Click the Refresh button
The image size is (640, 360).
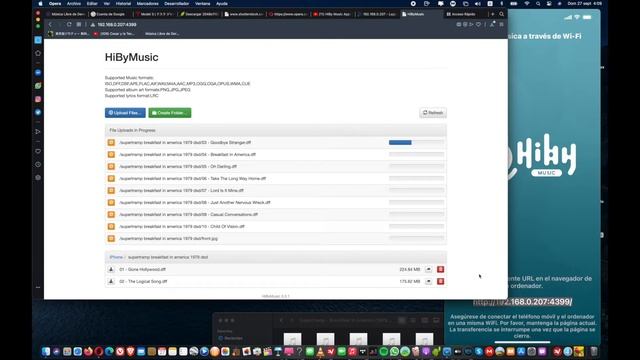click(x=433, y=113)
